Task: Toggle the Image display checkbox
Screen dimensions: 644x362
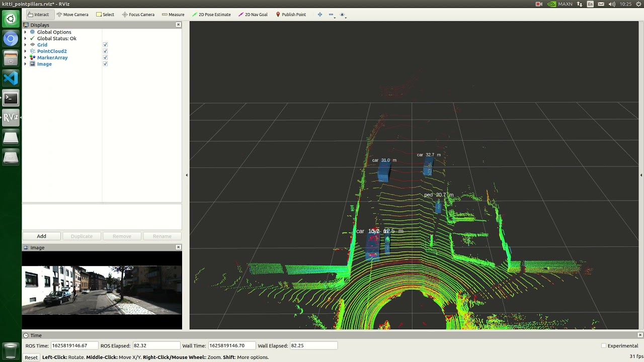Action: pyautogui.click(x=105, y=64)
